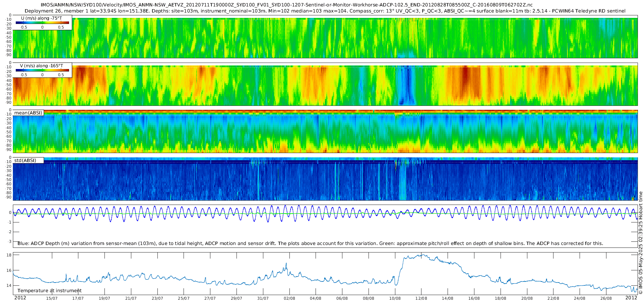Click the 0 tick on depth variation axis
This screenshot has height=304, width=644.
point(10,212)
